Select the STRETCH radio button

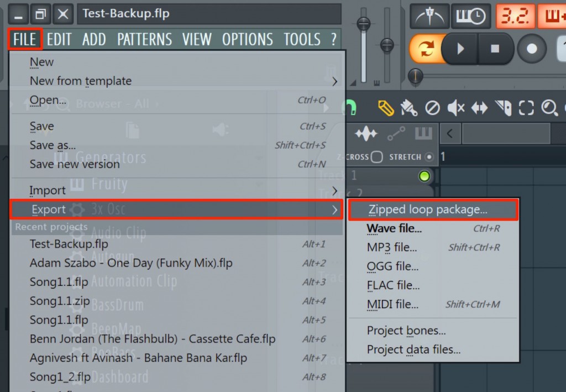pos(429,157)
